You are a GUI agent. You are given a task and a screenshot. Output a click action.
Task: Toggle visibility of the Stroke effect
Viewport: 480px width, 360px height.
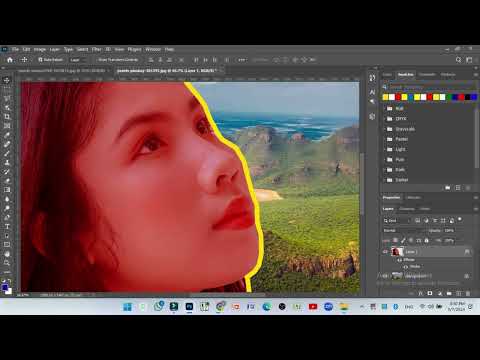(x=406, y=266)
